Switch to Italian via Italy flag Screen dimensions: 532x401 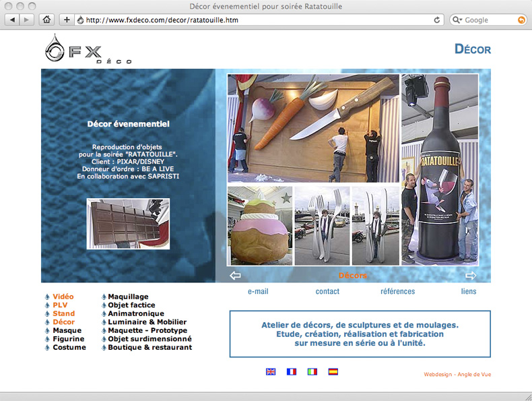tap(312, 372)
